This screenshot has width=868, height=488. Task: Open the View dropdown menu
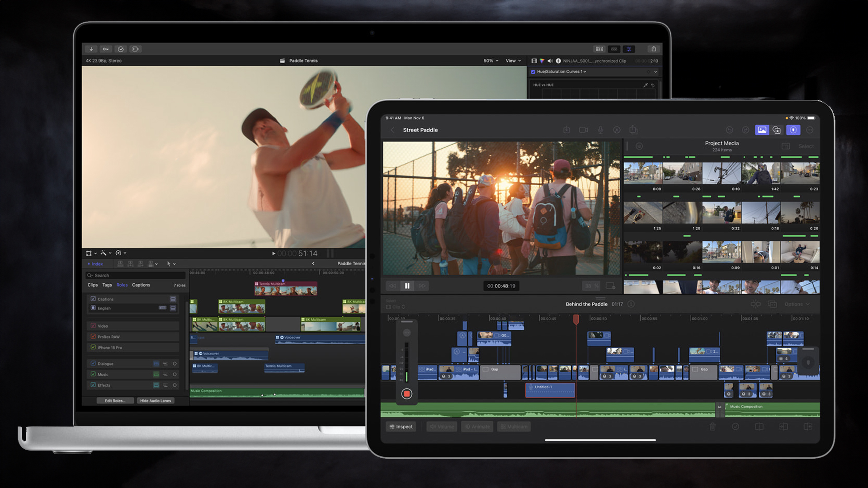(x=513, y=61)
